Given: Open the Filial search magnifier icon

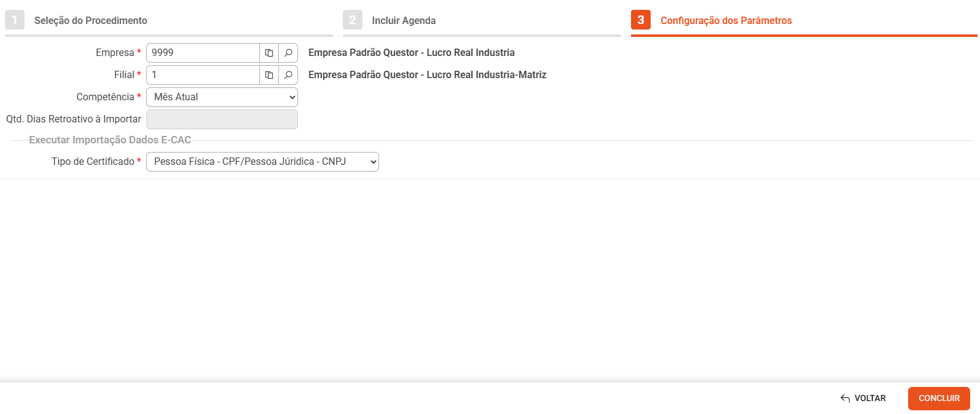Looking at the screenshot, I should (288, 75).
